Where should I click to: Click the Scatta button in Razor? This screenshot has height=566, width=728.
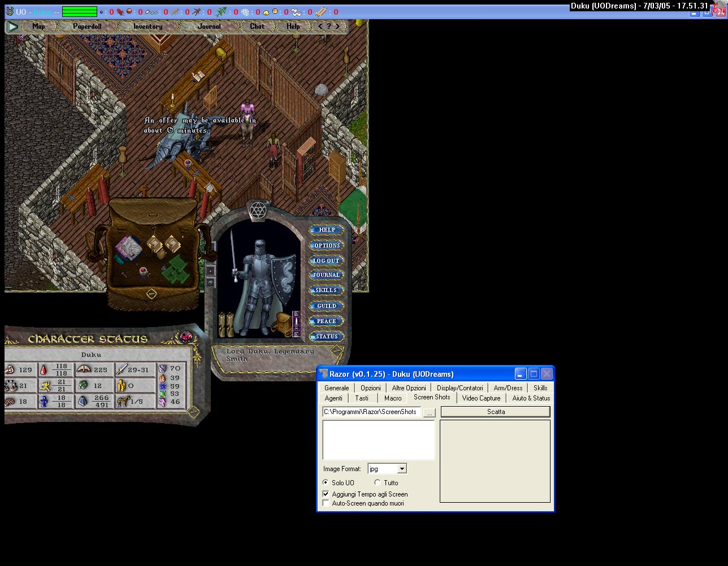[496, 412]
